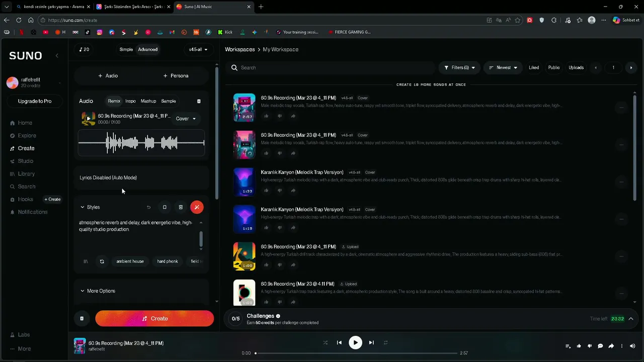Click the audio clip waveform
This screenshot has width=644, height=362.
141,143
